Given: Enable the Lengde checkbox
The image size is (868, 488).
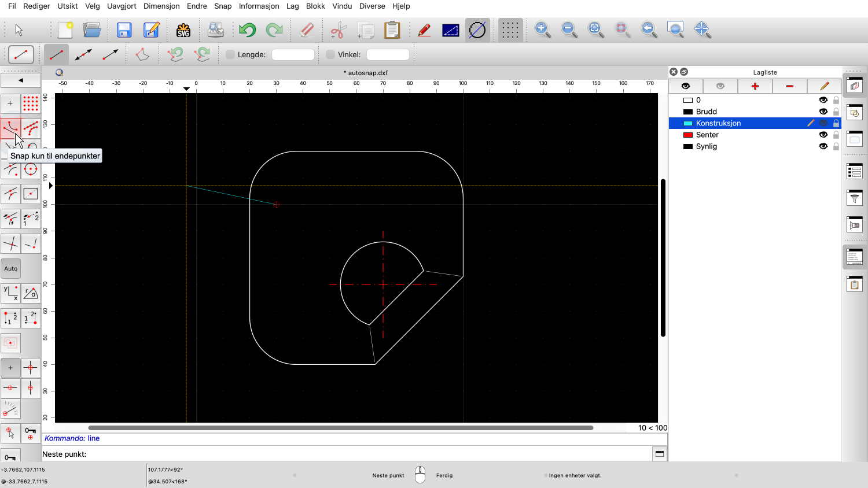Looking at the screenshot, I should coord(230,54).
